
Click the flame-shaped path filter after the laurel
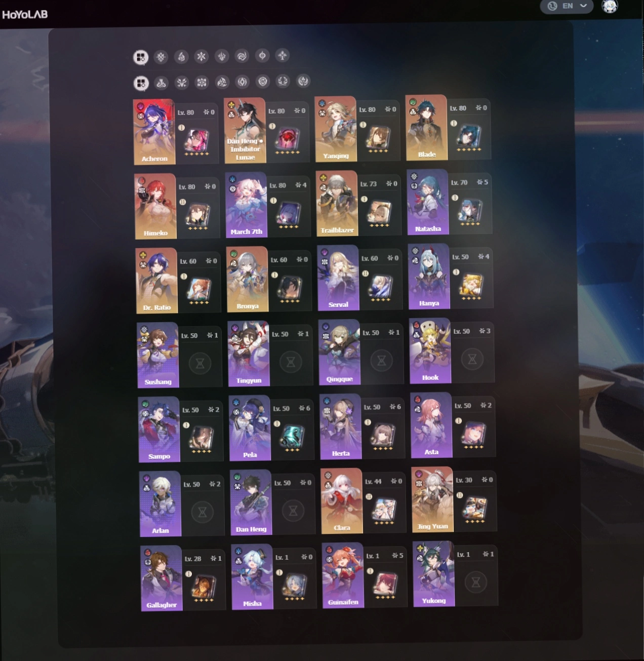[303, 81]
